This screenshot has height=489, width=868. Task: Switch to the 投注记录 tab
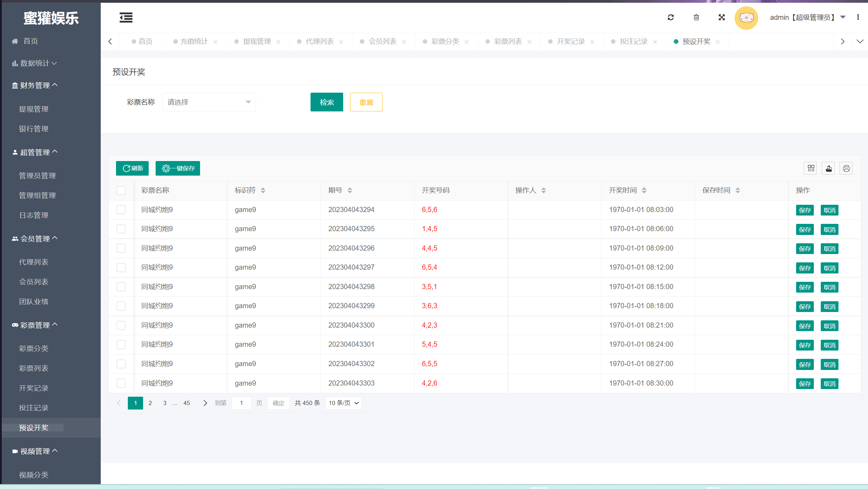point(634,42)
